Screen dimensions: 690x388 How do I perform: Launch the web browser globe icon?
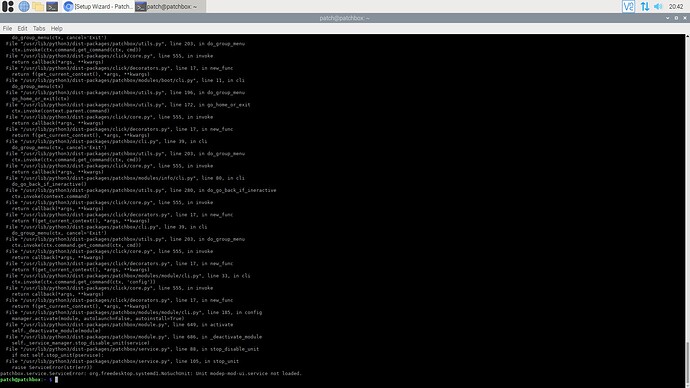coord(24,6)
